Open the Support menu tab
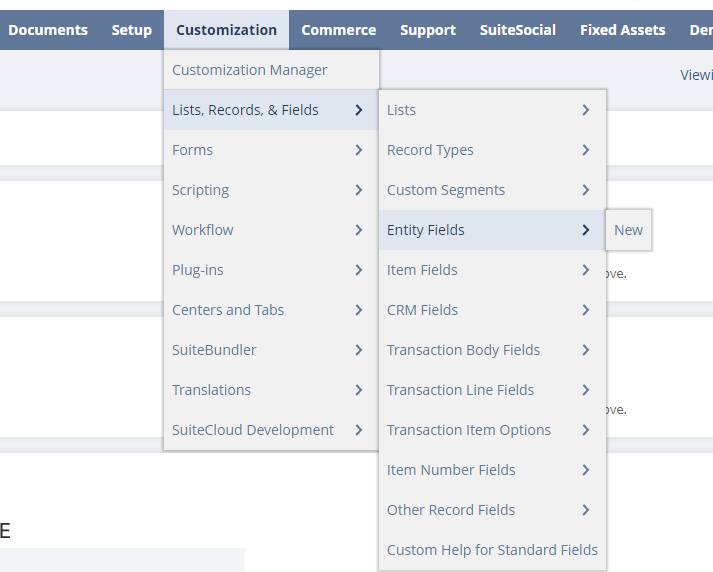The width and height of the screenshot is (713, 572). click(427, 30)
